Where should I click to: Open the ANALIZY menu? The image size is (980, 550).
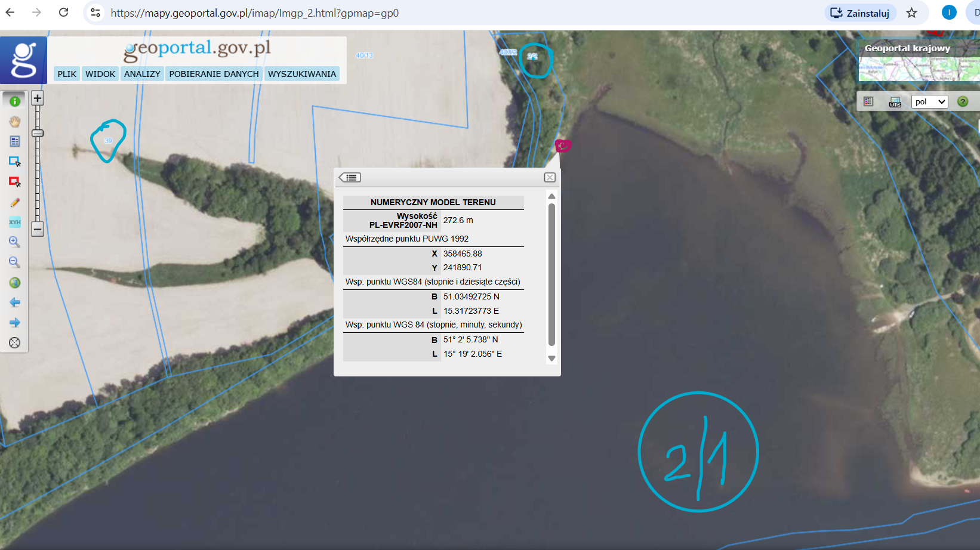[x=142, y=74]
